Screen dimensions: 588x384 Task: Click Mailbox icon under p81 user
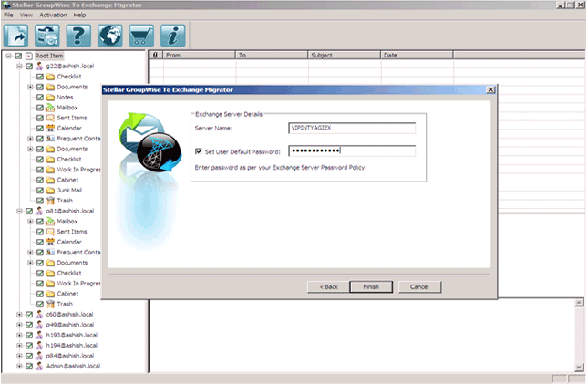click(50, 222)
